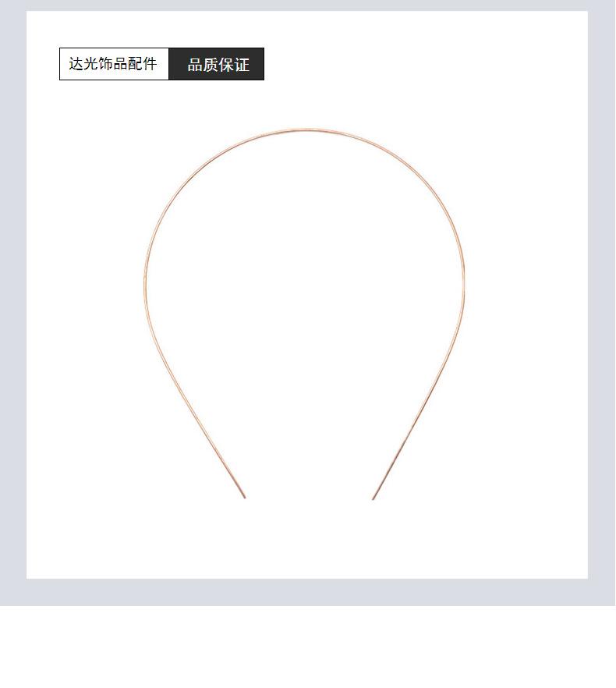Click the 件 character in the white label

pyautogui.click(x=150, y=64)
